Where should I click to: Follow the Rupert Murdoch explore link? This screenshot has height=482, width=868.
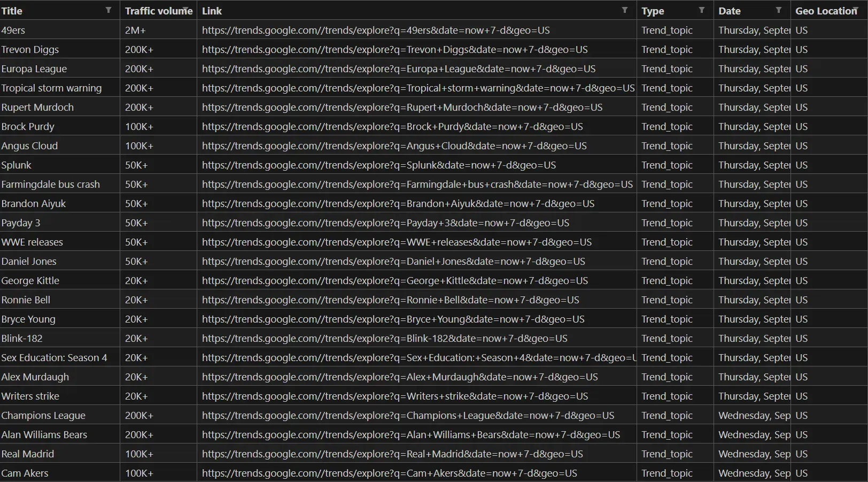[x=402, y=108]
